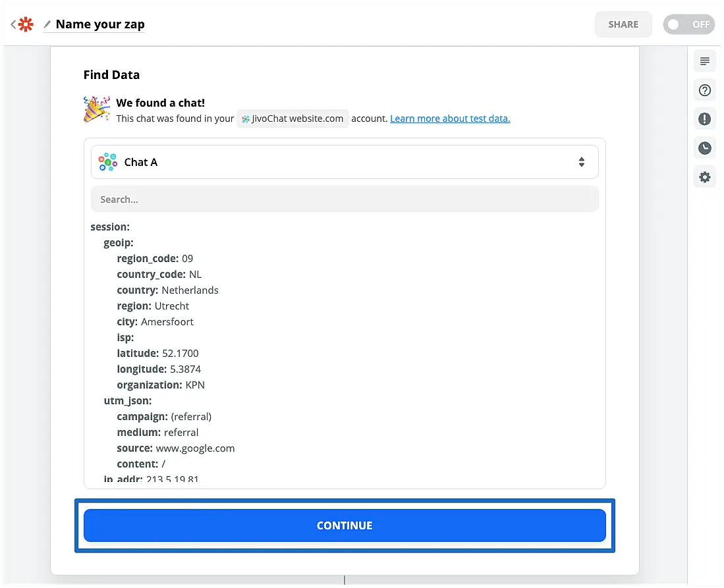724x588 pixels.
Task: Open the settings gear icon
Action: click(704, 177)
